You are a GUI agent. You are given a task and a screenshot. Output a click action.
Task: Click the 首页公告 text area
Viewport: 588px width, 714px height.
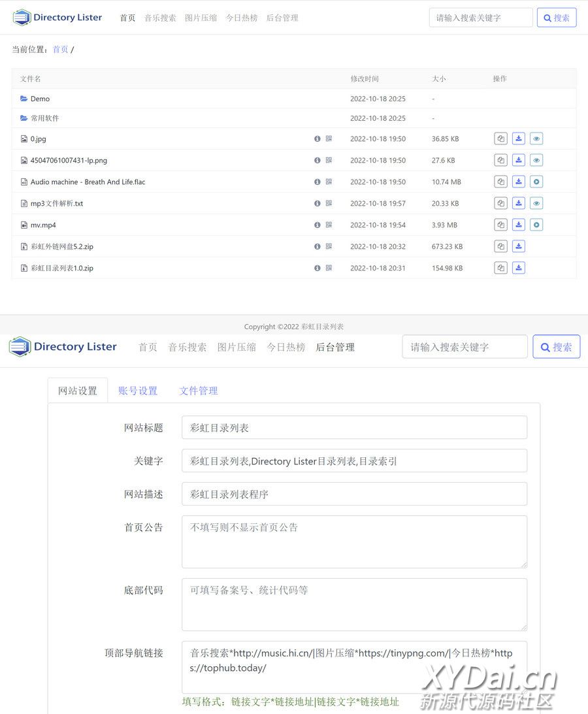click(x=354, y=542)
